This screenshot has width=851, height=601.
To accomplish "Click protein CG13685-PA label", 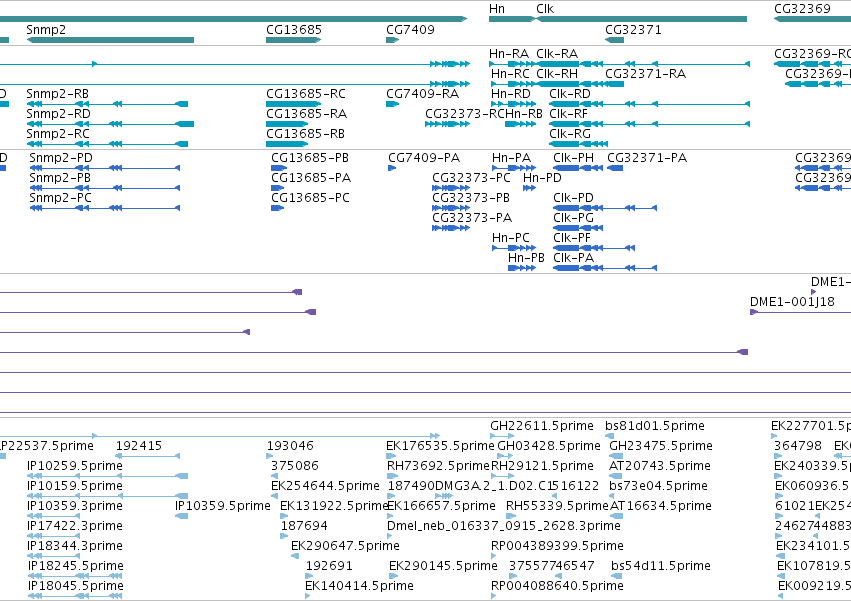I will pos(311,178).
